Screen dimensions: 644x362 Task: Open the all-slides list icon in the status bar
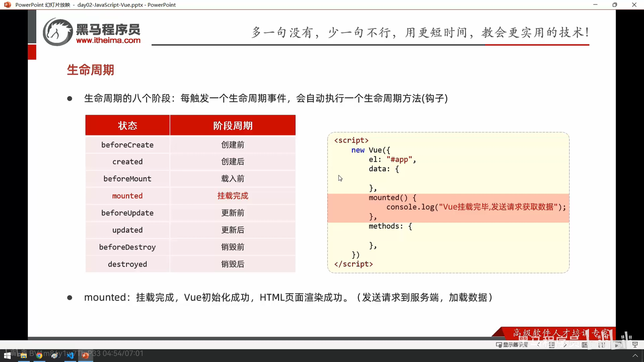(x=551, y=345)
